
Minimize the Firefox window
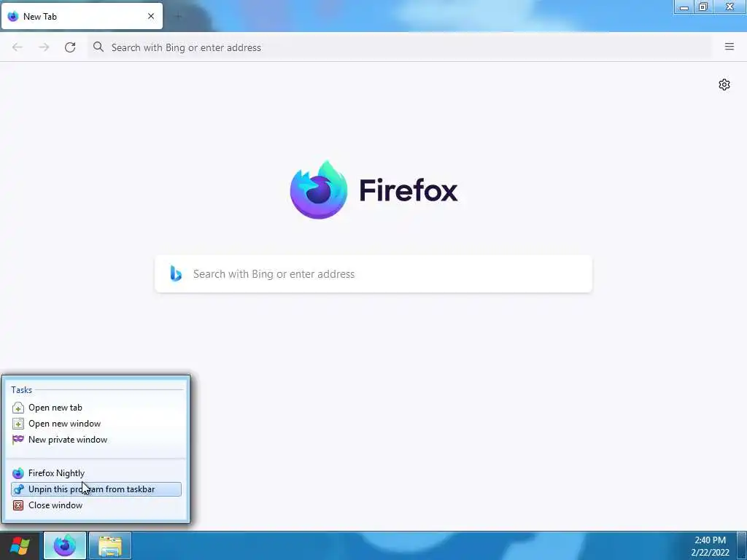coord(684,7)
